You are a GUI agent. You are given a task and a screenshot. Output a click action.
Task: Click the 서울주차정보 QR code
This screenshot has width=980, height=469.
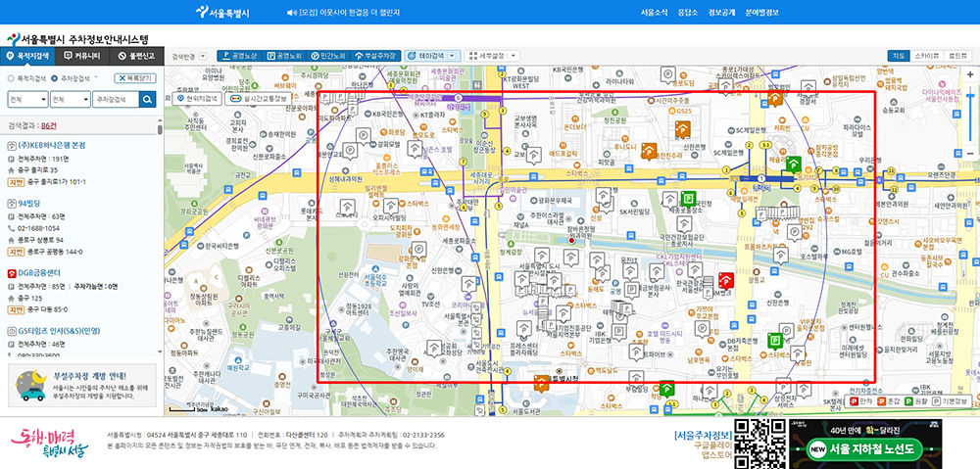759,444
